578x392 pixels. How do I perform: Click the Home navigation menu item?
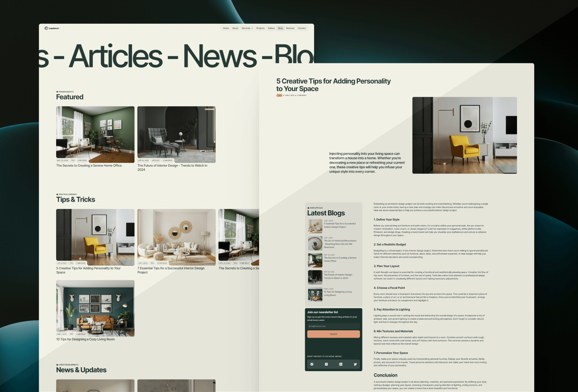coord(226,28)
